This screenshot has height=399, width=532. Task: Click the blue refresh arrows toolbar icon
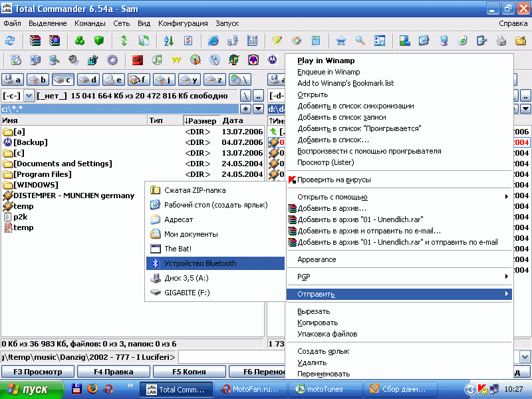click(10, 41)
